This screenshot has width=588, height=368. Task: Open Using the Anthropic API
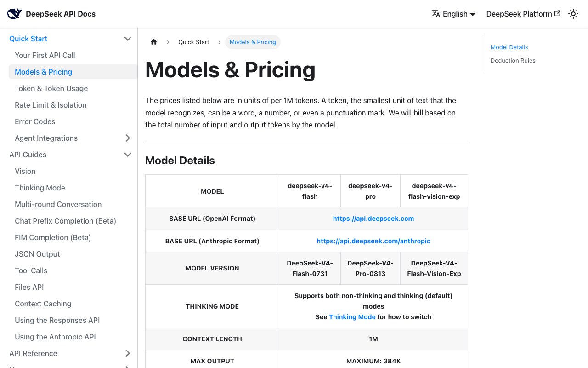(56, 337)
